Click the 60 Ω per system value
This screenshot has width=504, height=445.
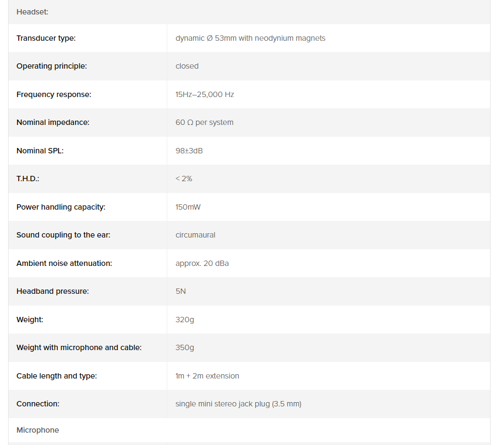click(204, 122)
